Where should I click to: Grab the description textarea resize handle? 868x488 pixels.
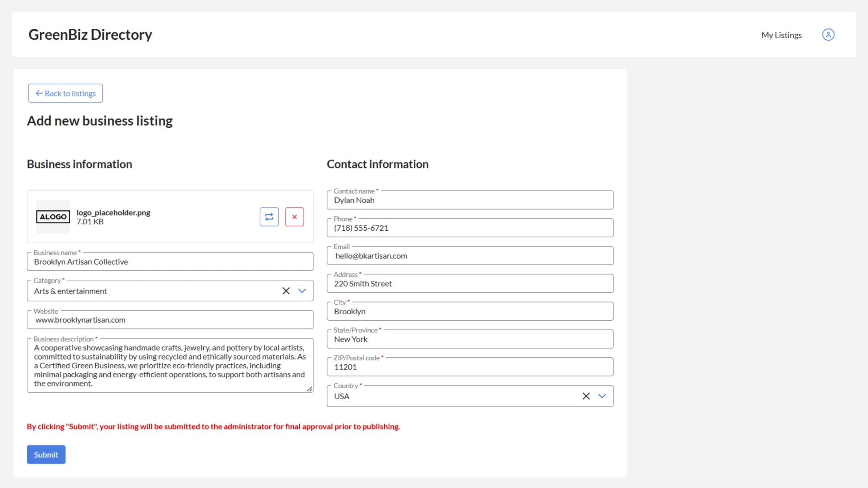coord(309,389)
